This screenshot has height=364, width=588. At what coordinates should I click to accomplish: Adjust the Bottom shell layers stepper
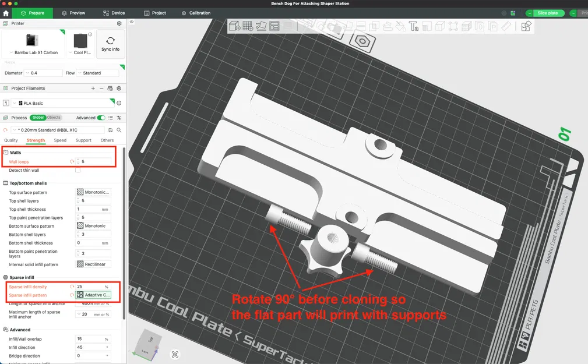(78, 234)
